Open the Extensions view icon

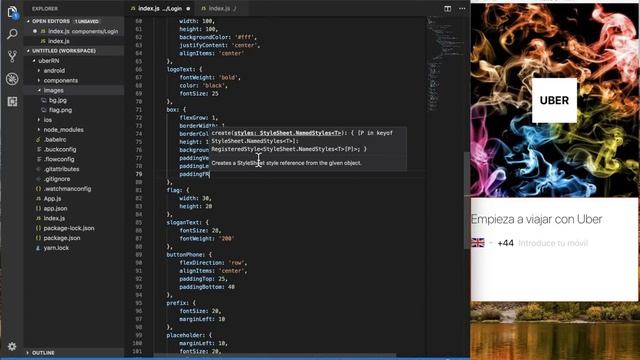pos(12,101)
